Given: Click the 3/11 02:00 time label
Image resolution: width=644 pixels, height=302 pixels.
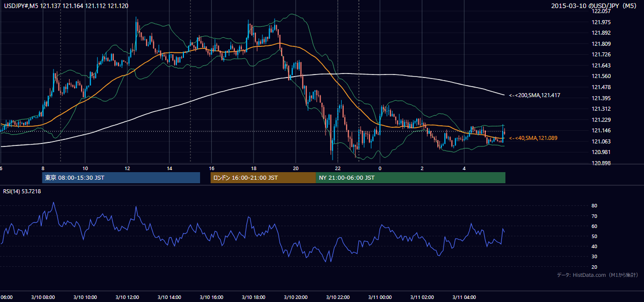Looking at the screenshot, I should [x=422, y=297].
